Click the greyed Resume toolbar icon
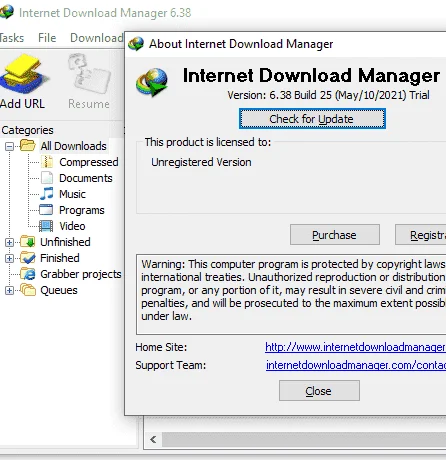Viewport: 446px width, 460px height. 89,74
